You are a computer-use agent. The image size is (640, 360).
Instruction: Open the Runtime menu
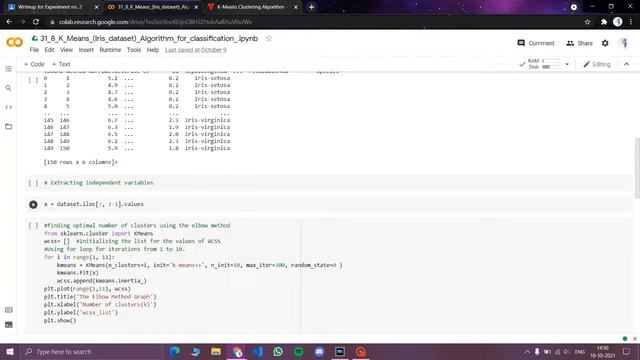[110, 50]
